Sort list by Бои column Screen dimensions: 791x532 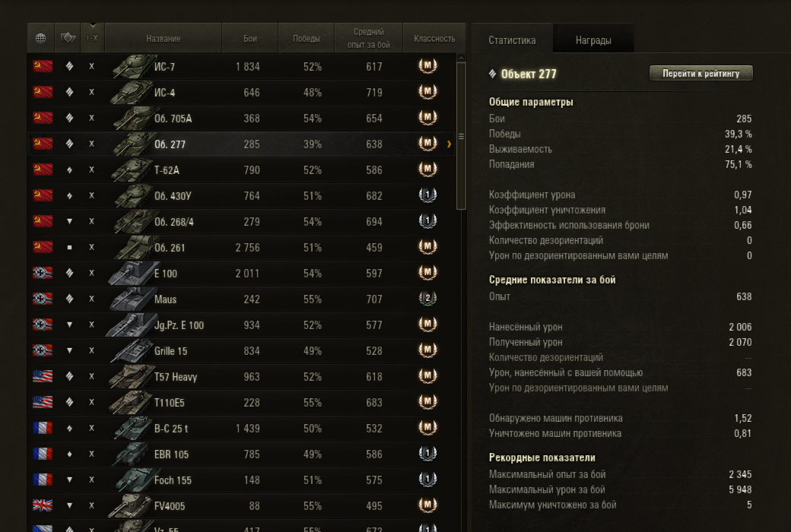250,38
